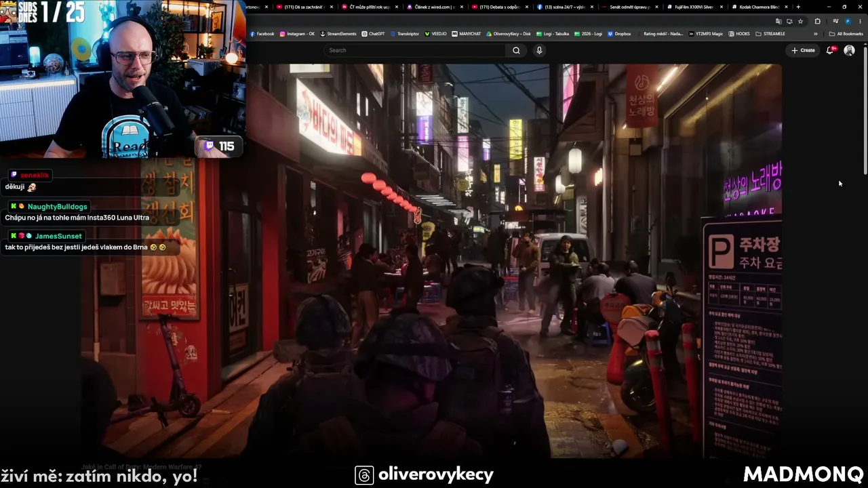Viewport: 868px width, 488px height.
Task: Open the StreamElements bookmark
Action: pyautogui.click(x=338, y=34)
